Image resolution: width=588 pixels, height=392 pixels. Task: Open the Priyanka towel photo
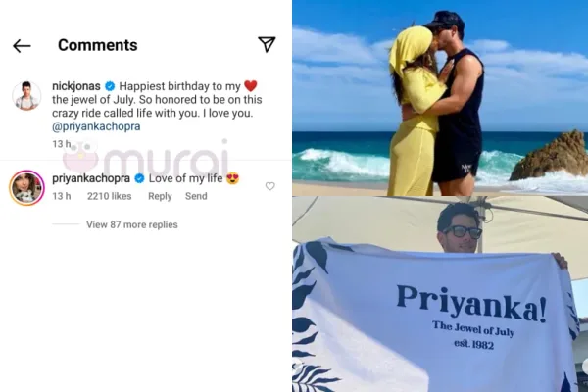[440, 294]
